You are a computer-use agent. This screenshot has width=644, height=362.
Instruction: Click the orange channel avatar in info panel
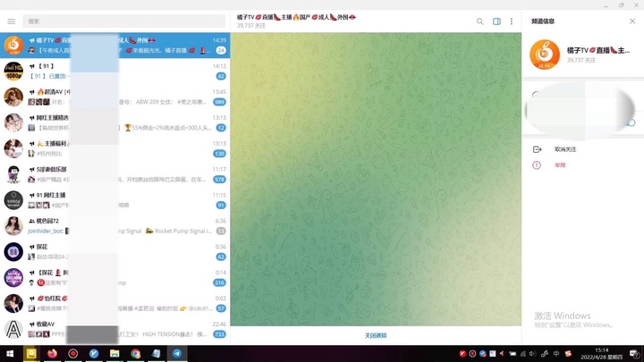(x=545, y=55)
